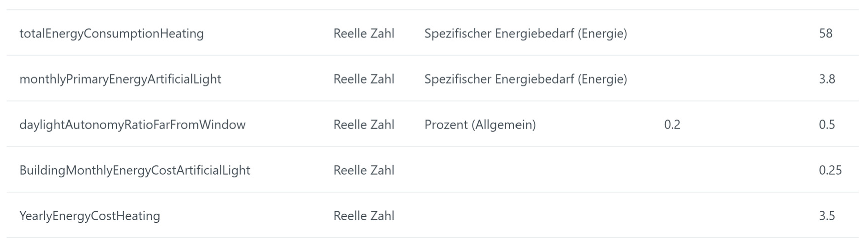Screen dimensions: 868x250
Task: Click the totalEnergyConsumptionHeating property name
Action: coord(112,34)
